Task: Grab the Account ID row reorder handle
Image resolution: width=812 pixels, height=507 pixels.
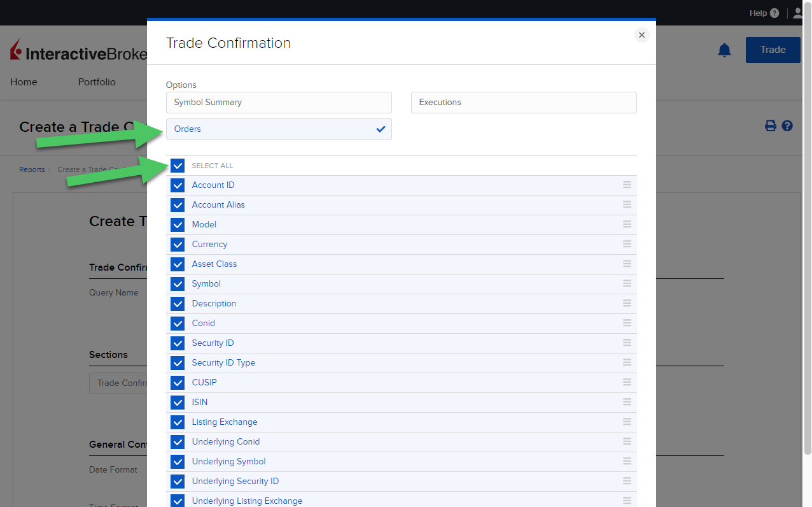Action: coord(627,185)
